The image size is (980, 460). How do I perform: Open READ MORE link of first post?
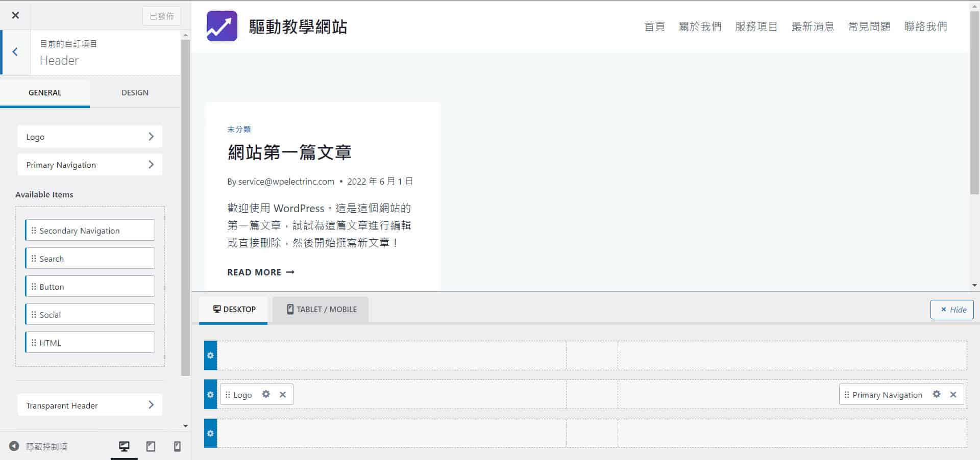click(x=260, y=272)
